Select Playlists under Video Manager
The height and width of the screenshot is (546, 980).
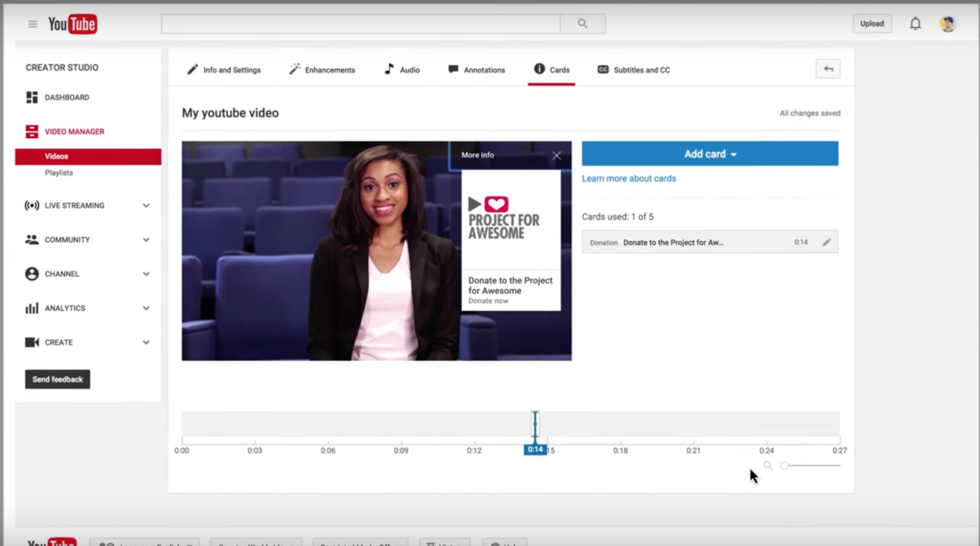click(x=59, y=173)
